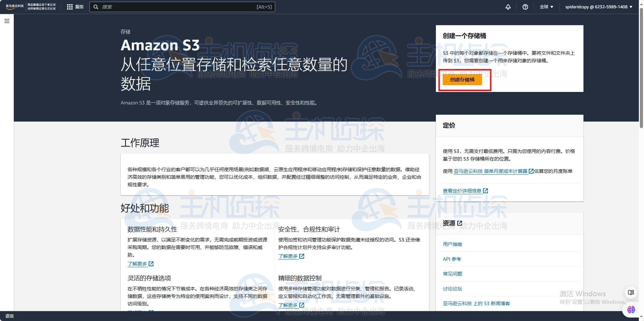Open the services grid icon in top bar
Viewport: 644px width, 321px height.
[69, 7]
